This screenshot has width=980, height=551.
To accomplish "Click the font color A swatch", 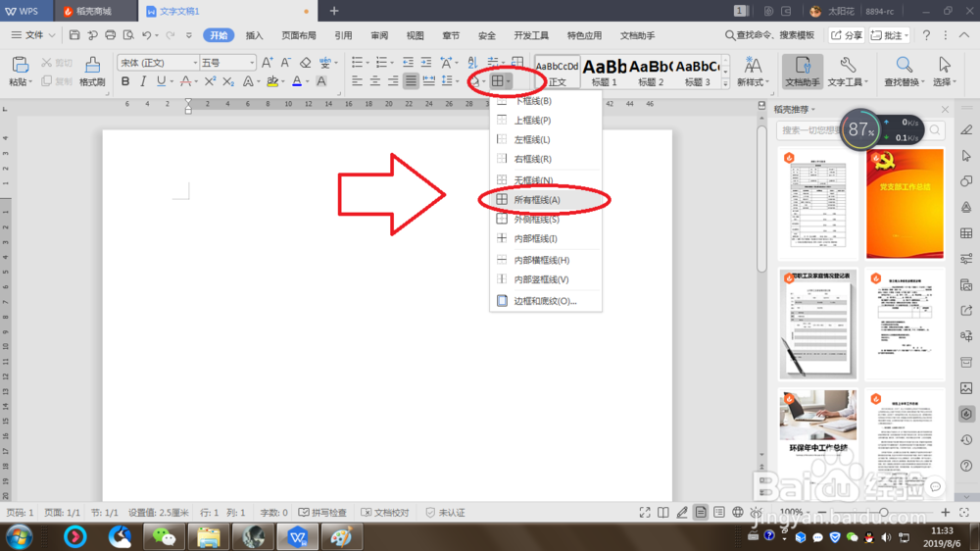I will point(297,81).
